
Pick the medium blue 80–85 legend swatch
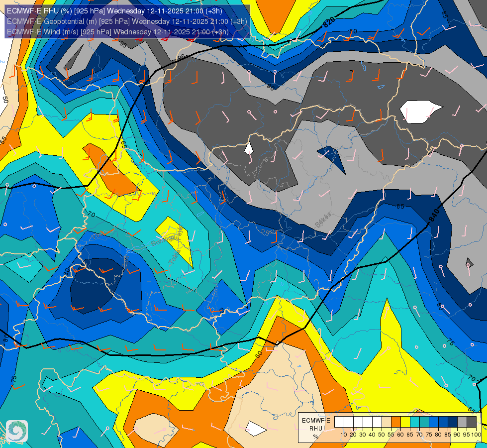click(443, 422)
